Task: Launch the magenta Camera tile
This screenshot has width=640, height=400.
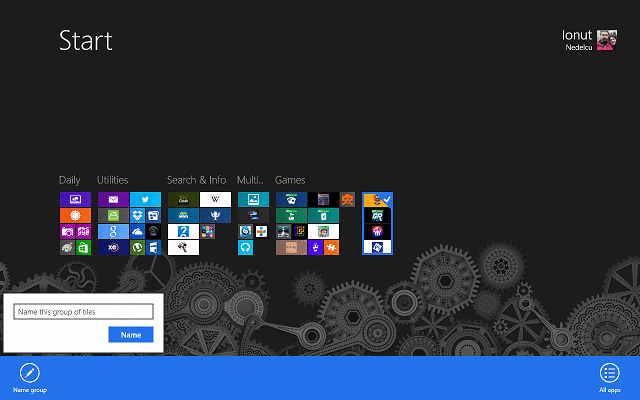Action: (x=67, y=231)
